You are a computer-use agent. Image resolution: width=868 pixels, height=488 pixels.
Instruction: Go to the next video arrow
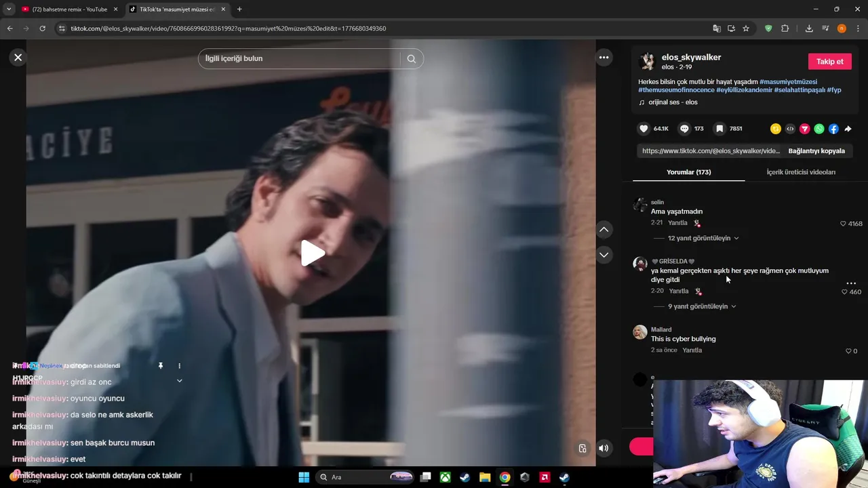click(604, 255)
